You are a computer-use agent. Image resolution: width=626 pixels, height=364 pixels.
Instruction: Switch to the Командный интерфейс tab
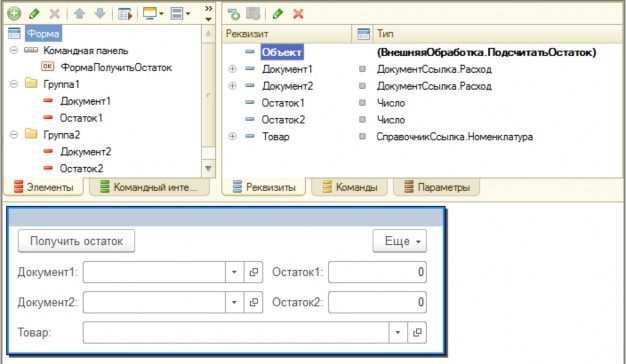pos(149,187)
